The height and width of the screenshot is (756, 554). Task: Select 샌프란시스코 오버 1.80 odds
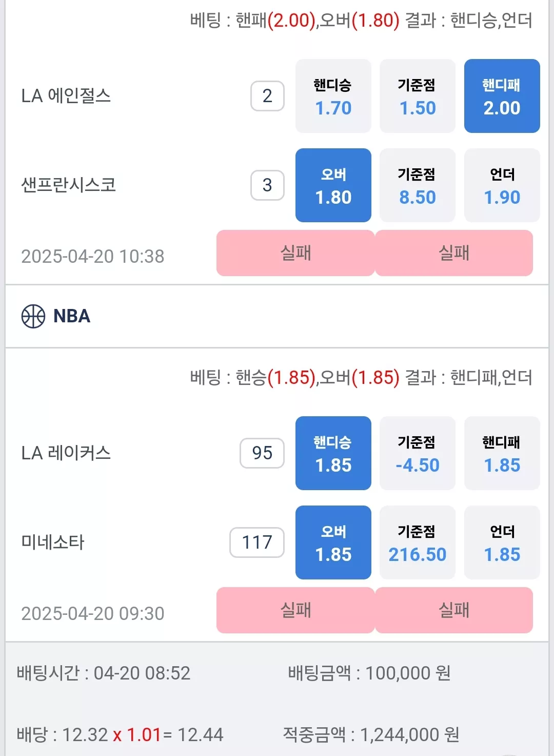(333, 185)
